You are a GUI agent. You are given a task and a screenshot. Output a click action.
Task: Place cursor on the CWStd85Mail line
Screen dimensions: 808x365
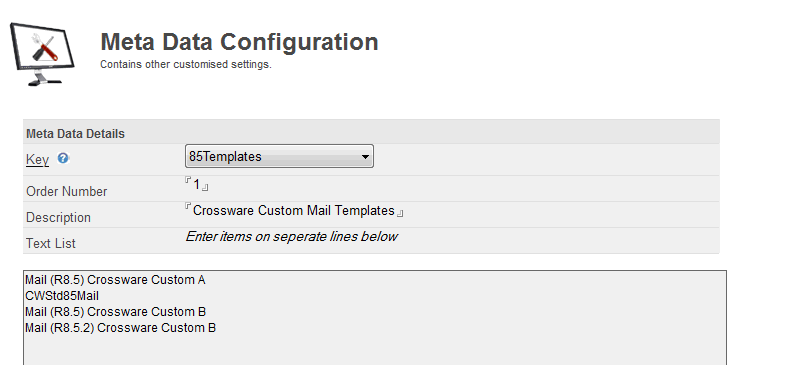click(62, 296)
